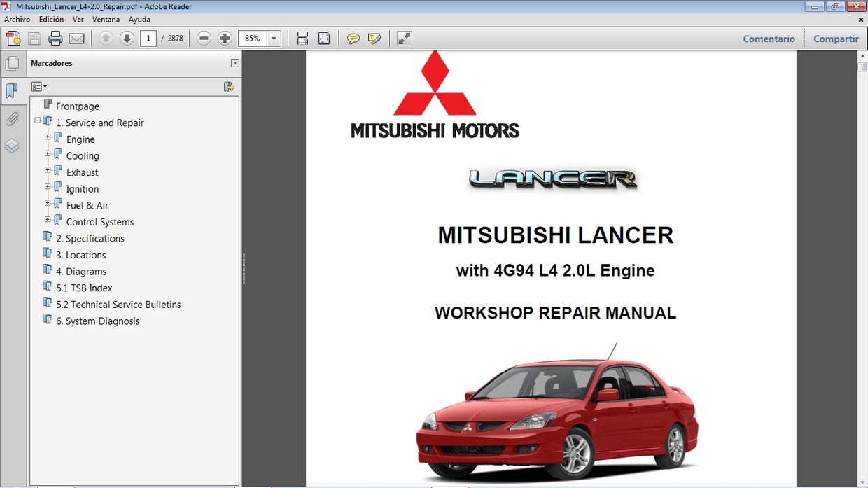
Task: Expand the Ignition bookmark
Action: click(x=48, y=187)
